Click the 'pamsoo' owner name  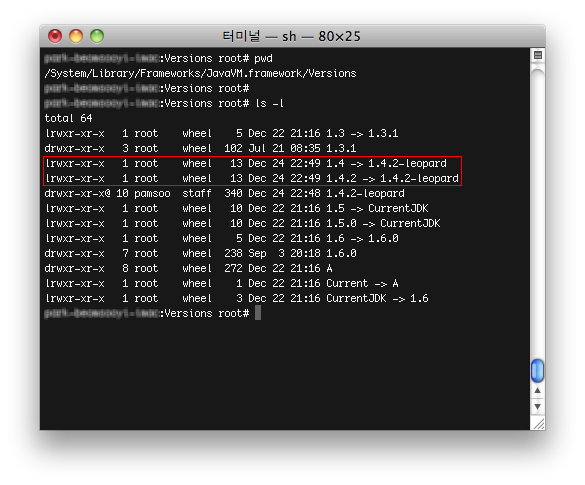point(152,194)
